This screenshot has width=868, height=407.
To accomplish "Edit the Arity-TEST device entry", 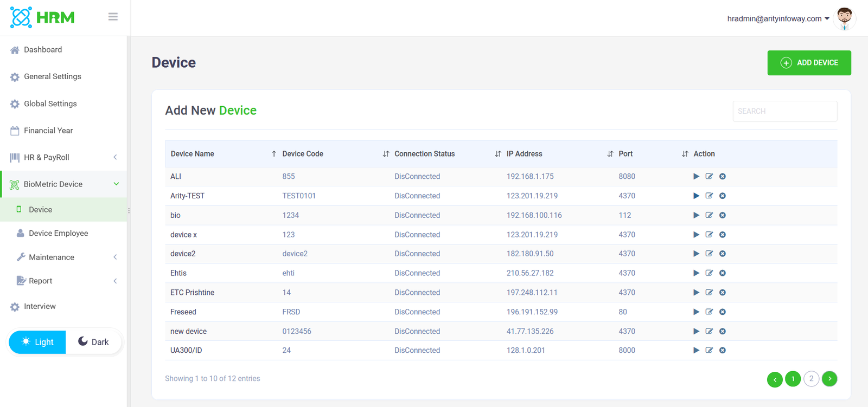I will (x=709, y=196).
